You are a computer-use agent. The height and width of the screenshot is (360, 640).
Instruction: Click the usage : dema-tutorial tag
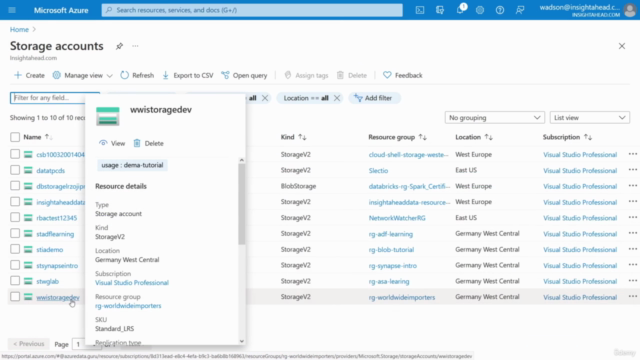coord(132,165)
